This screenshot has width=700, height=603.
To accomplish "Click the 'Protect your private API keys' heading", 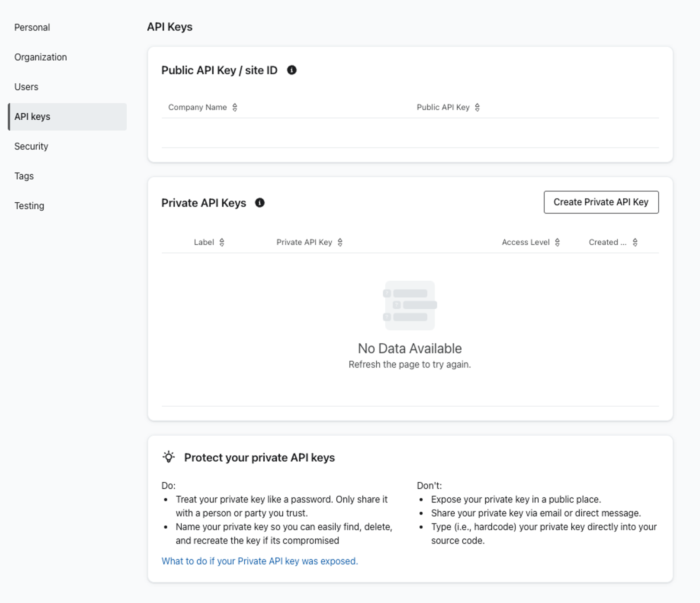I will click(x=259, y=457).
